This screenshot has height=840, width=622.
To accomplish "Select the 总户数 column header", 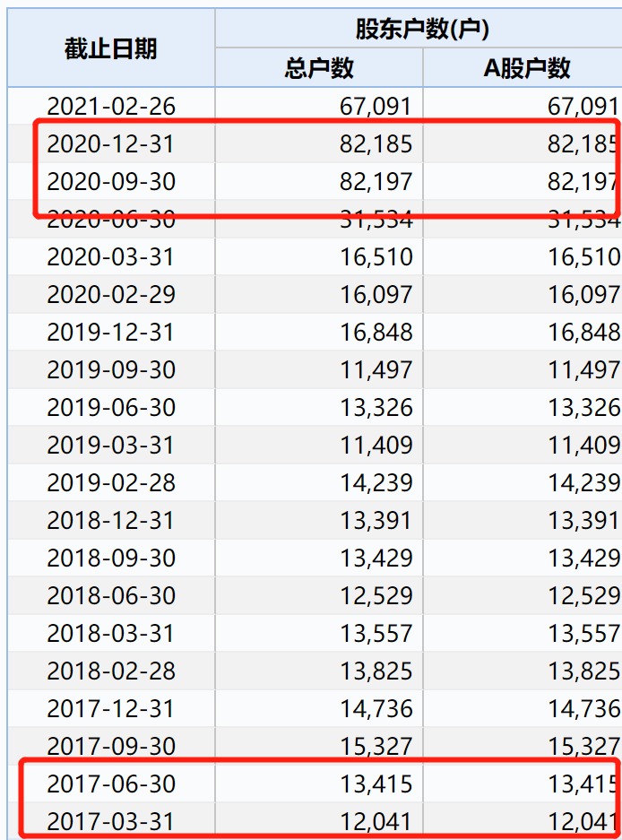I will tap(319, 68).
